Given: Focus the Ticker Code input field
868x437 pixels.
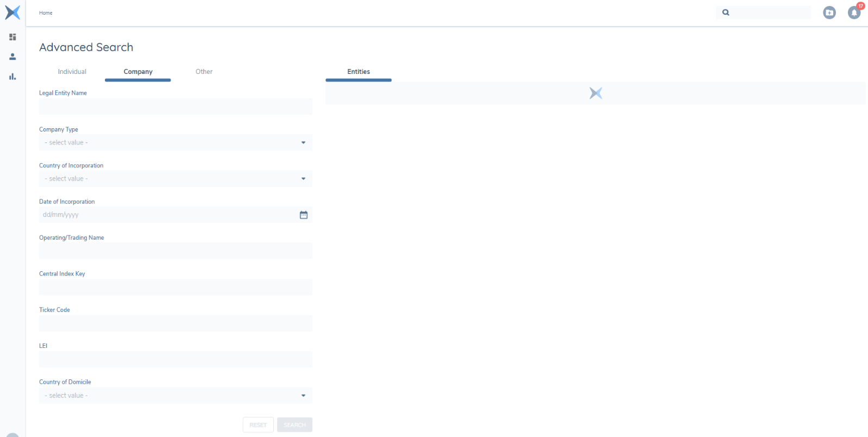Looking at the screenshot, I should pos(176,323).
